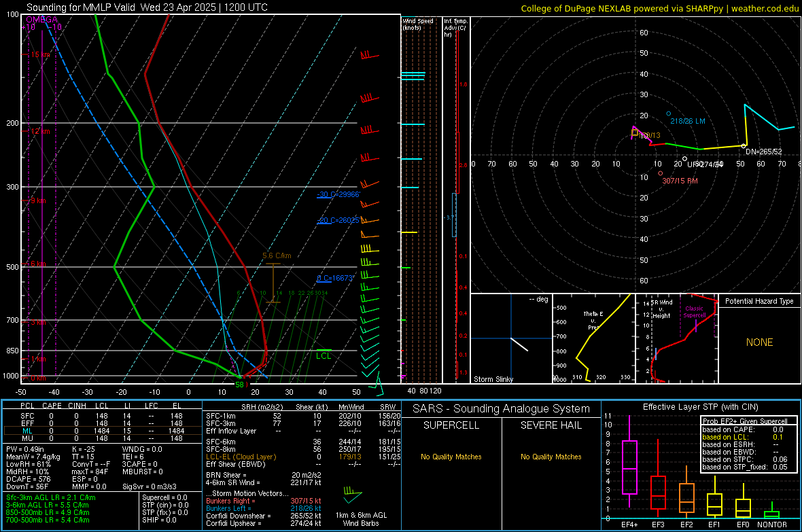Click the College of DuPage NEXLAB credit text
The height and width of the screenshot is (532, 802).
tap(659, 8)
